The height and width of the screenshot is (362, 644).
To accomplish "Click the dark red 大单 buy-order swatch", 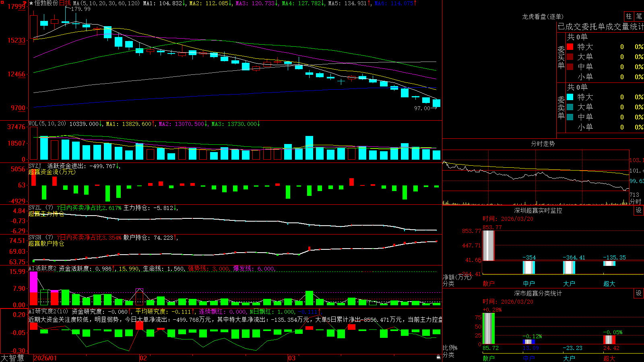I will (x=570, y=57).
